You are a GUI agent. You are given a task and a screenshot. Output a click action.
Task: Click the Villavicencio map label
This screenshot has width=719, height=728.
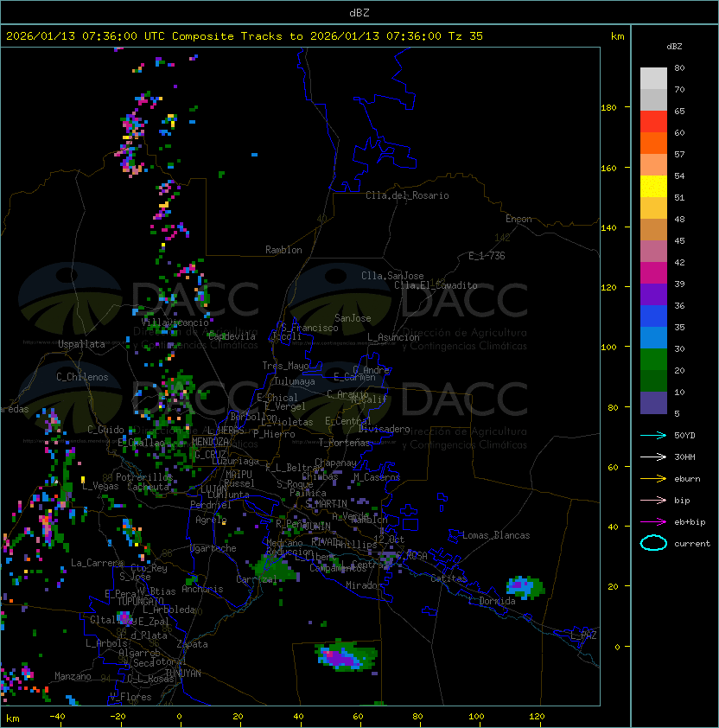(x=175, y=322)
